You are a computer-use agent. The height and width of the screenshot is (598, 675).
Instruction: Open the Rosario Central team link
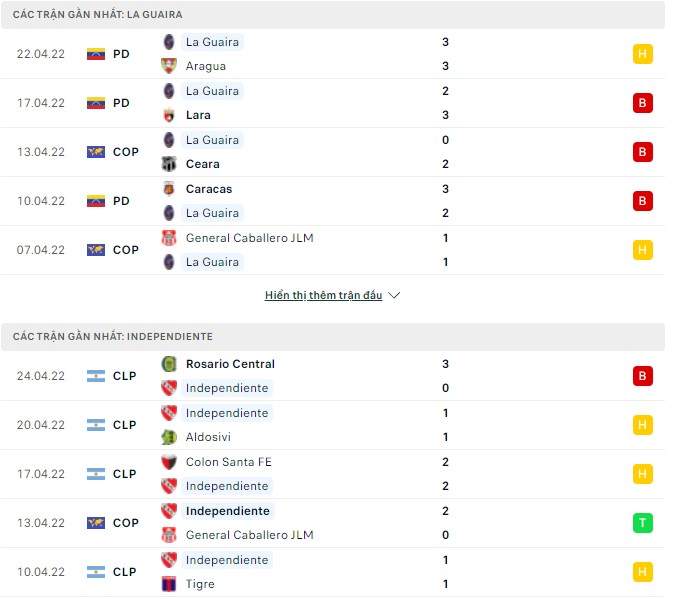pos(230,364)
